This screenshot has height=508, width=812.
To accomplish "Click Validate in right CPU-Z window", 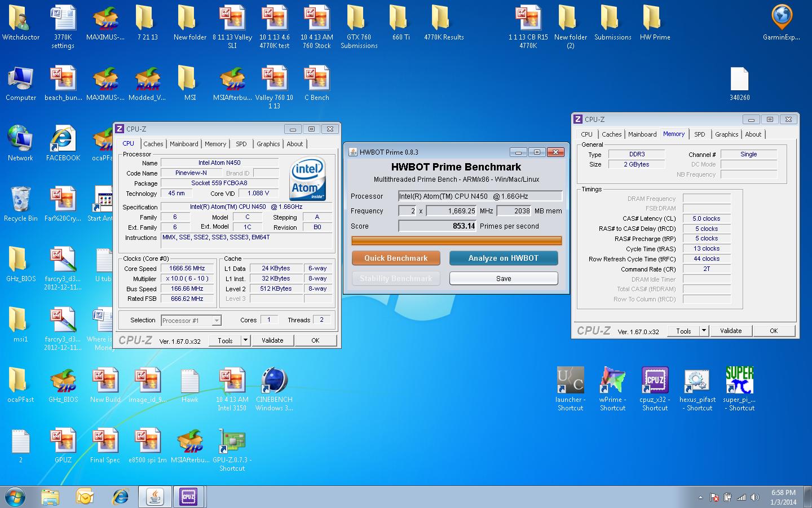I will (731, 331).
